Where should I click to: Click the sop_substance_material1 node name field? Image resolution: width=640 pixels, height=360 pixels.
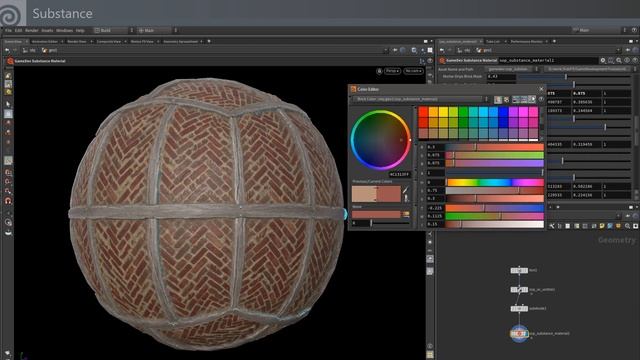[x=548, y=60]
